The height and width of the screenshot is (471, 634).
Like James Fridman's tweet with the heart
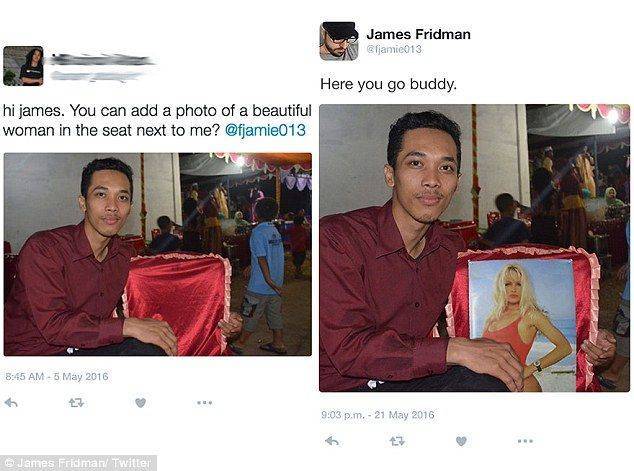461,441
